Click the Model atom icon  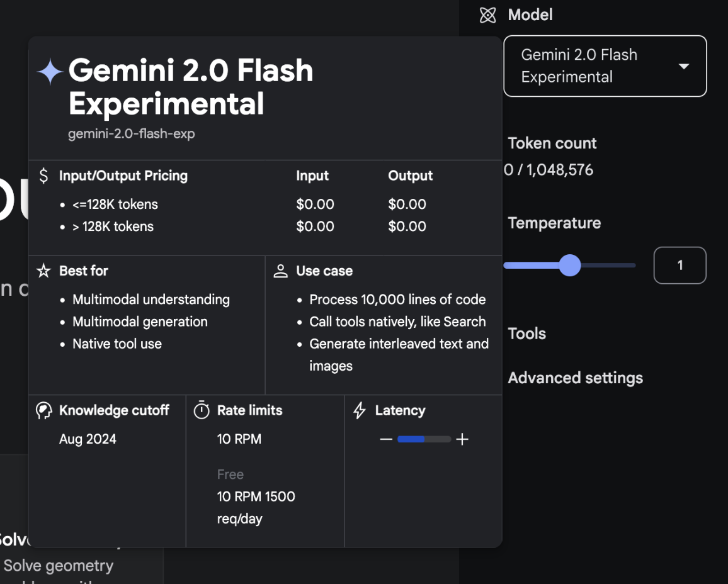[x=488, y=15]
